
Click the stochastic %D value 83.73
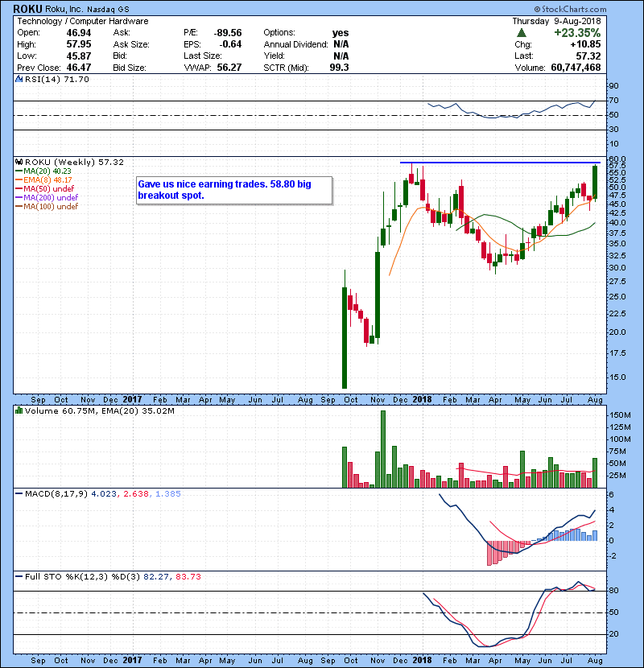coord(188,576)
